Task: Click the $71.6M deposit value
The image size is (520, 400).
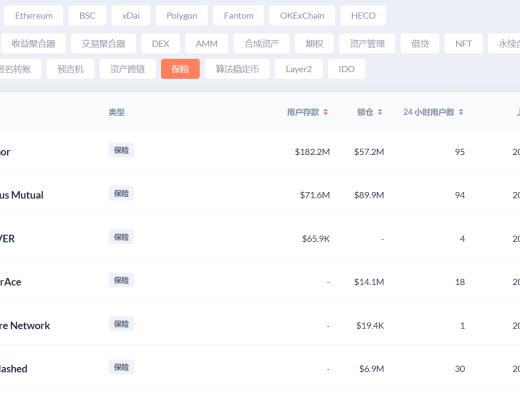Action: (315, 195)
